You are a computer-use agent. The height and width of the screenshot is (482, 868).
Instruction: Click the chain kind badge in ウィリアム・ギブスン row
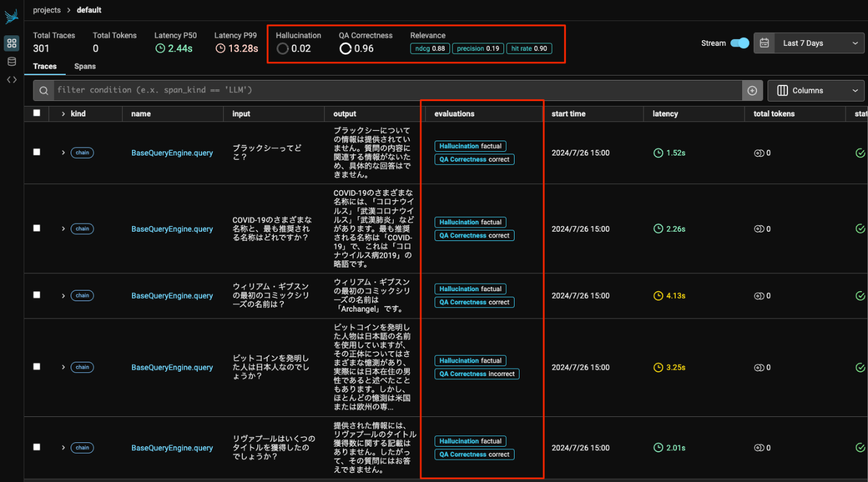click(82, 296)
